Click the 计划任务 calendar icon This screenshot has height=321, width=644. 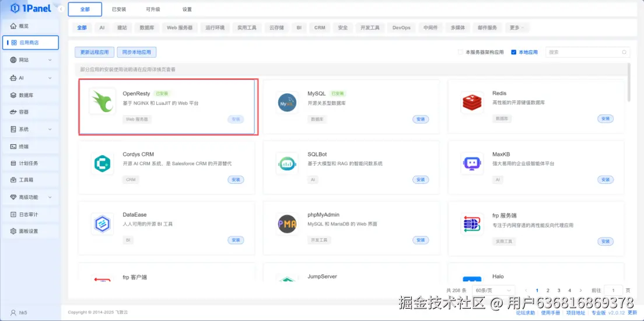click(13, 163)
